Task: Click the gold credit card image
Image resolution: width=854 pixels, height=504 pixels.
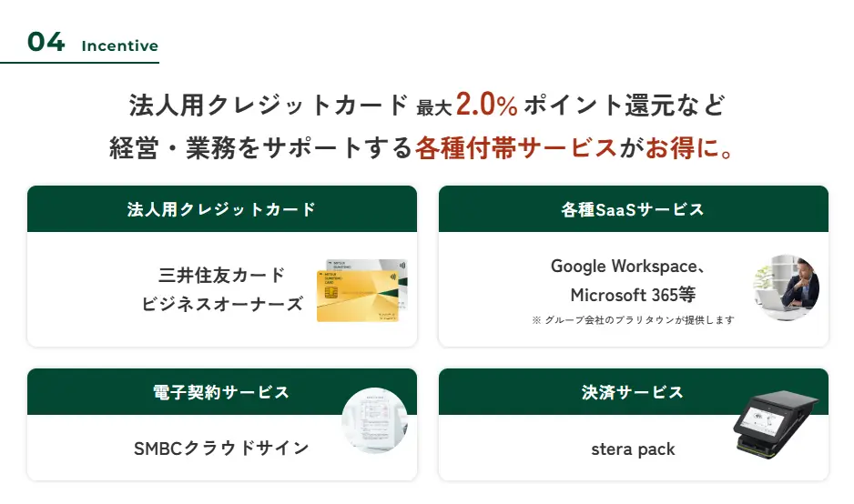Action: [357, 295]
